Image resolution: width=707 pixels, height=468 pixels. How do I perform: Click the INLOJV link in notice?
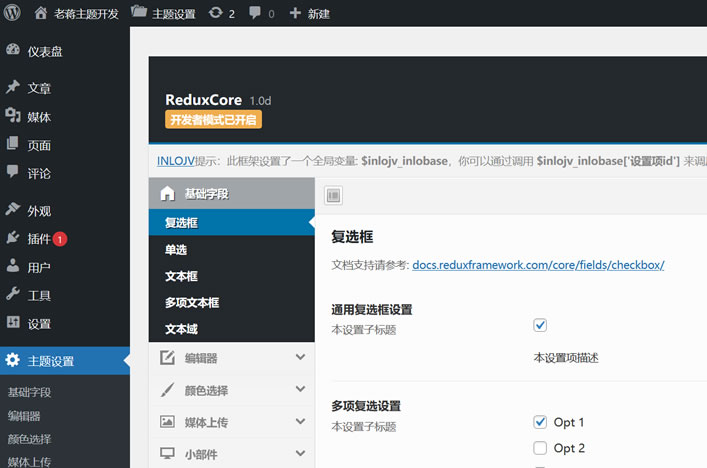point(176,161)
